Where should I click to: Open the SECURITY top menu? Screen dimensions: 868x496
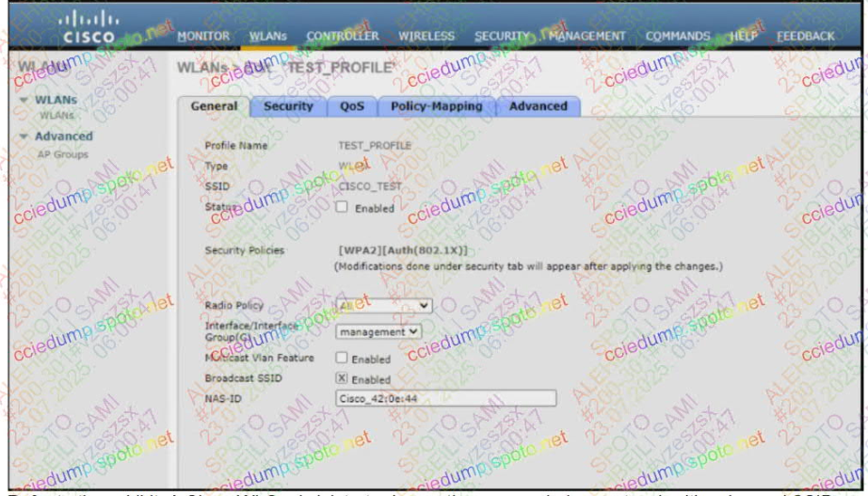pos(502,36)
